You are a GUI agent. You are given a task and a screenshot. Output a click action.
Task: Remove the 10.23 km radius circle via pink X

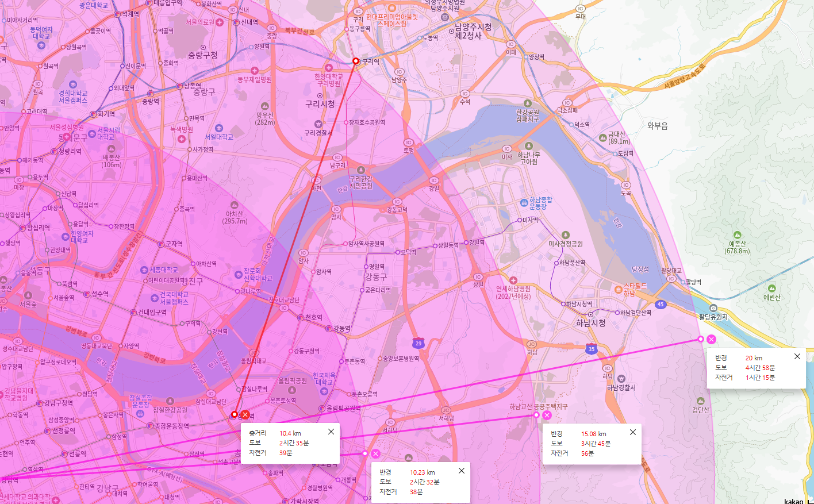tap(376, 453)
